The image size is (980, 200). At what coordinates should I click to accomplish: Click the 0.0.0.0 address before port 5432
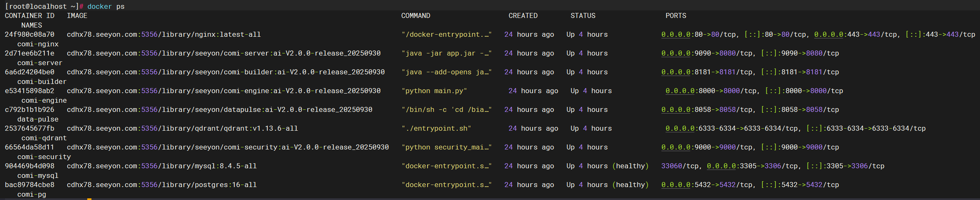tap(676, 185)
